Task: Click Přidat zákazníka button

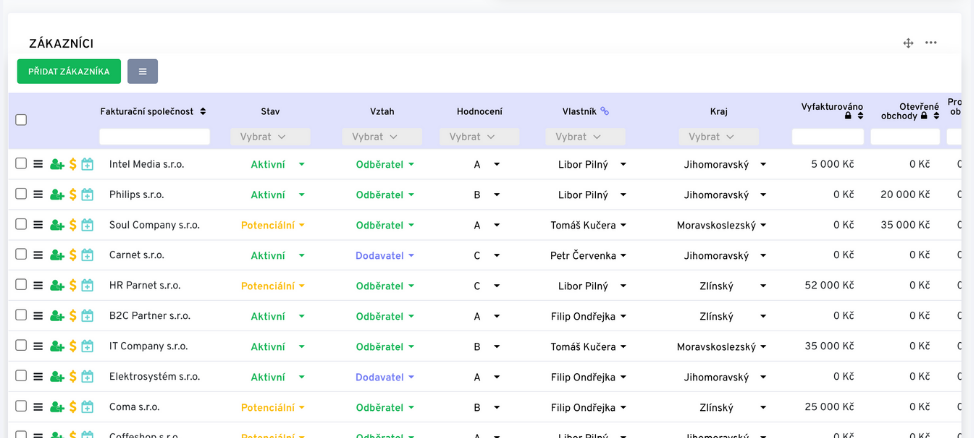Action: [69, 71]
